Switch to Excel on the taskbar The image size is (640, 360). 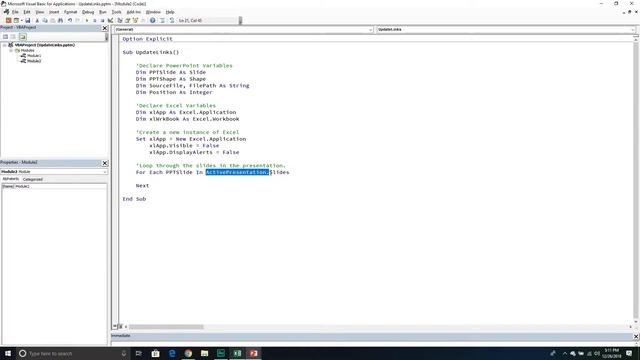tap(237, 353)
